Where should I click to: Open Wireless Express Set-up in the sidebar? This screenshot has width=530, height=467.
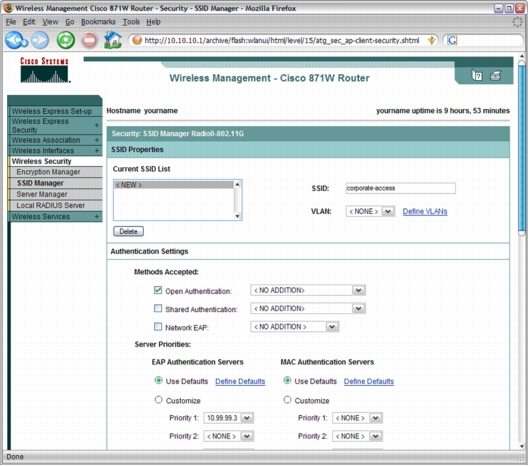tap(55, 111)
